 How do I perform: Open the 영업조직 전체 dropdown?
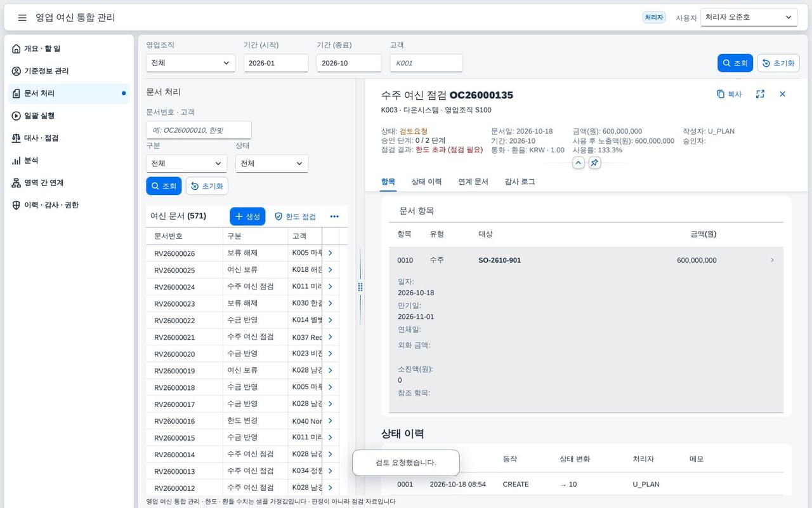[190, 63]
